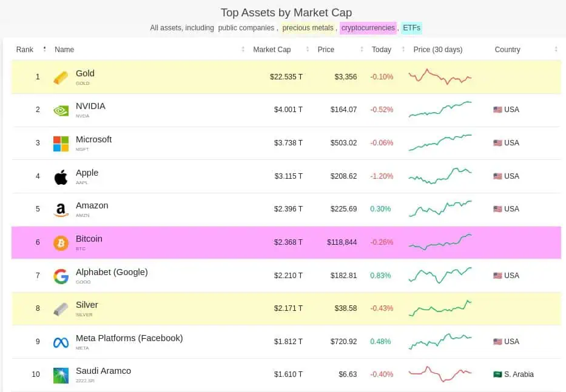Screen dimensions: 566x392
Task: Click Bitcoin price $118,844
Action: 342,242
